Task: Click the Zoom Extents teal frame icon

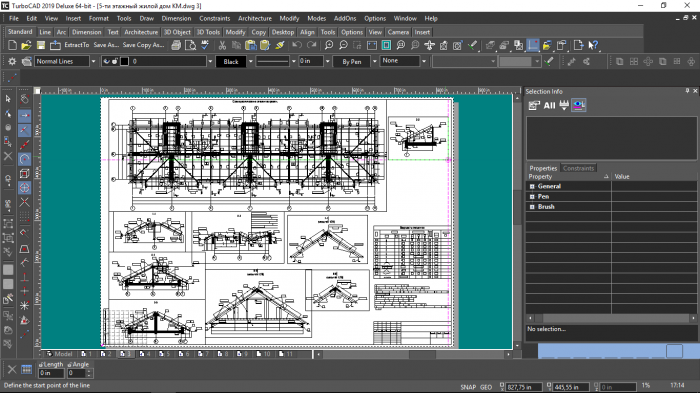Action: (386, 45)
